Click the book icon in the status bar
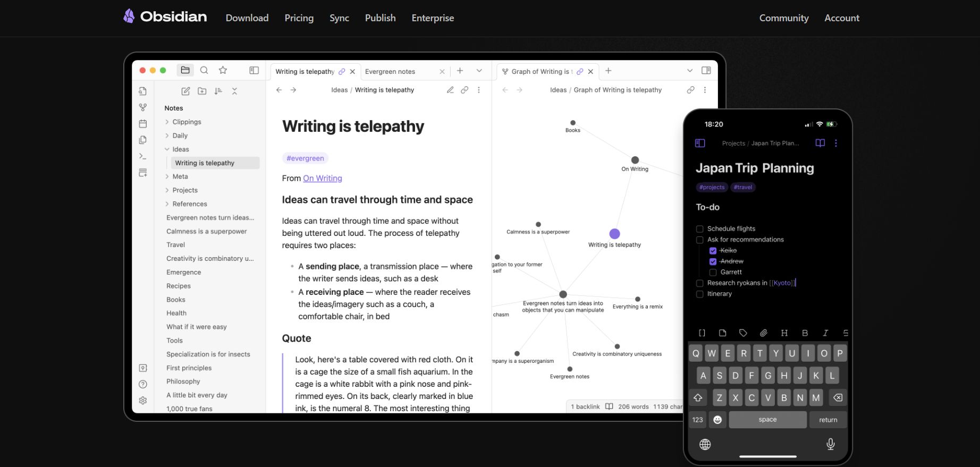The width and height of the screenshot is (980, 467). coord(609,406)
